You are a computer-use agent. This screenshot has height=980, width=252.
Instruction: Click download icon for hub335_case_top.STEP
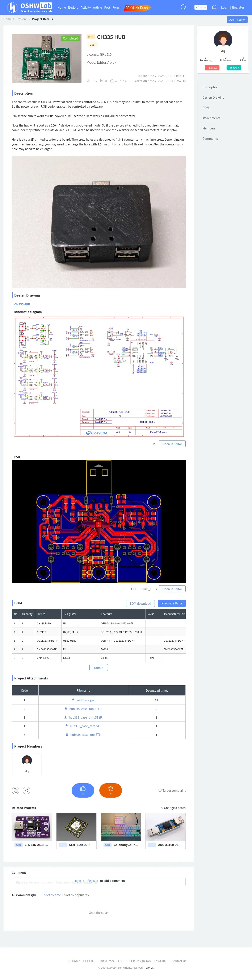click(x=66, y=708)
